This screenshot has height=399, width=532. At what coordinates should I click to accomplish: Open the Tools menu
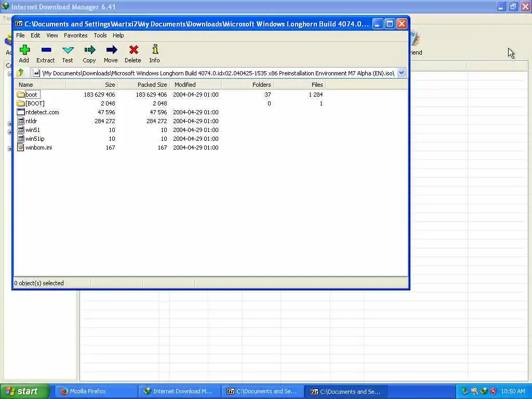click(100, 35)
